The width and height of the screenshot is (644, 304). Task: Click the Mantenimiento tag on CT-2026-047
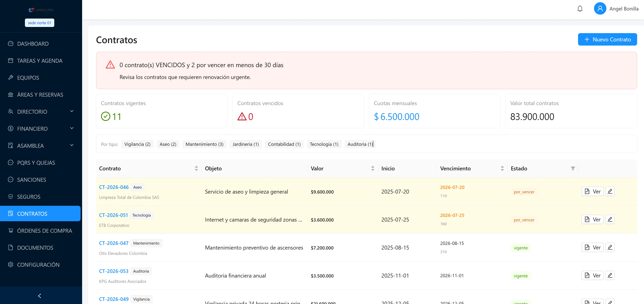[146, 243]
